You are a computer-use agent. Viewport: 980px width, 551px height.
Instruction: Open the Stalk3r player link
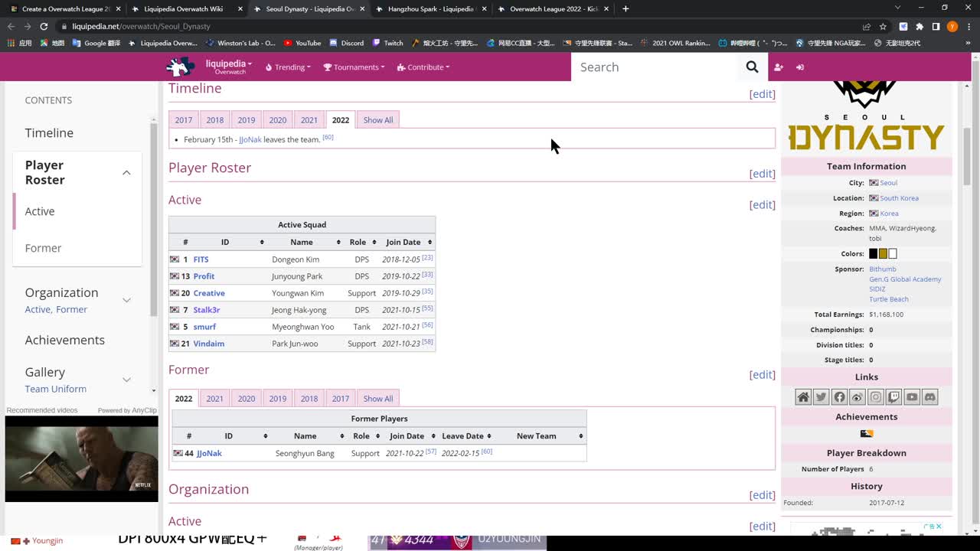pos(207,310)
